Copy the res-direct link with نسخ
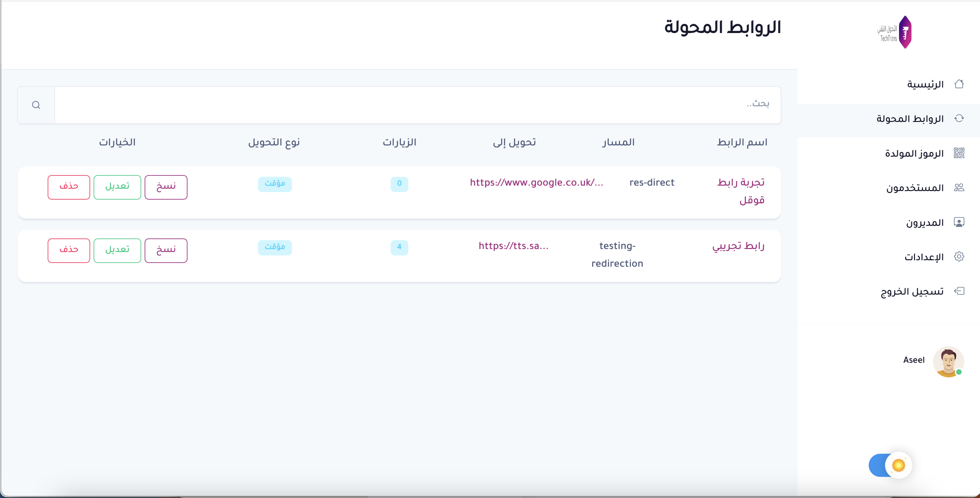 166,187
